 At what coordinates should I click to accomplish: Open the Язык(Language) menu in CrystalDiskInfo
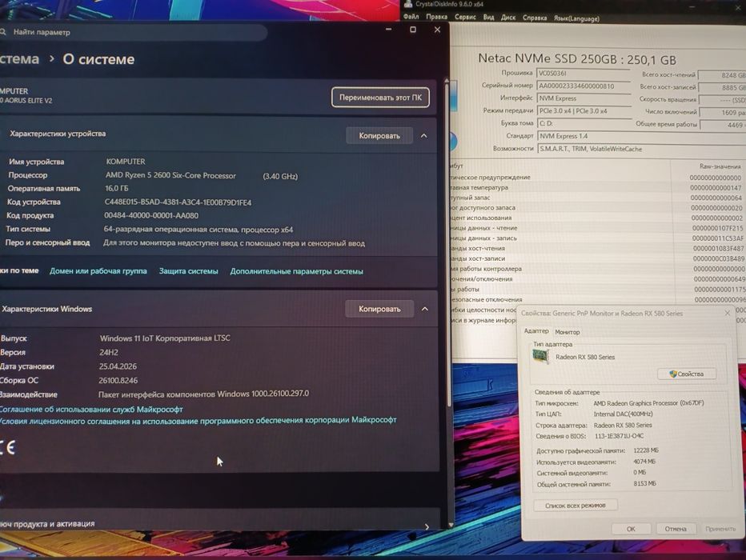click(x=576, y=18)
